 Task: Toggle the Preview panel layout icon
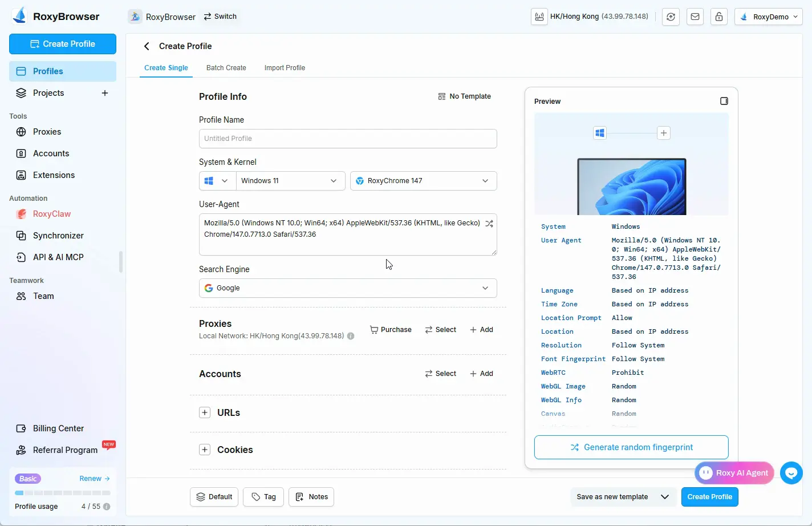coord(724,101)
